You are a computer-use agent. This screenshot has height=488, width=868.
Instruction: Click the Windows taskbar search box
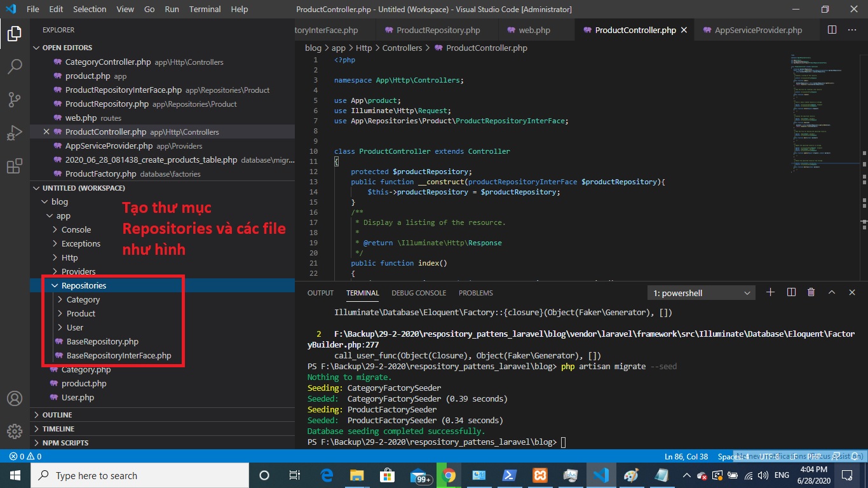[139, 475]
